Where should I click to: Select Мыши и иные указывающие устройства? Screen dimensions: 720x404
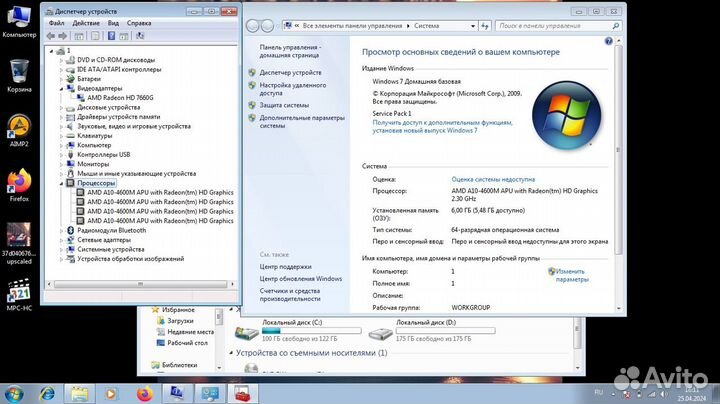point(136,174)
